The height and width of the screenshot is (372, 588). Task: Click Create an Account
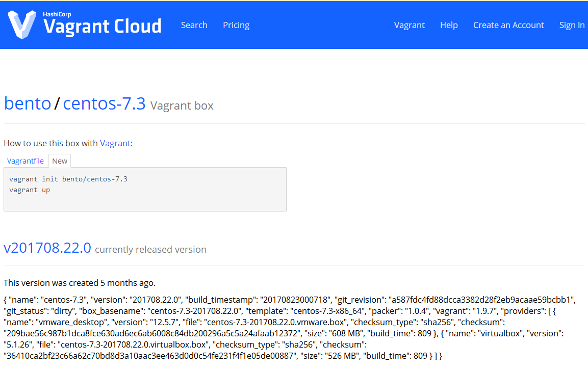508,25
